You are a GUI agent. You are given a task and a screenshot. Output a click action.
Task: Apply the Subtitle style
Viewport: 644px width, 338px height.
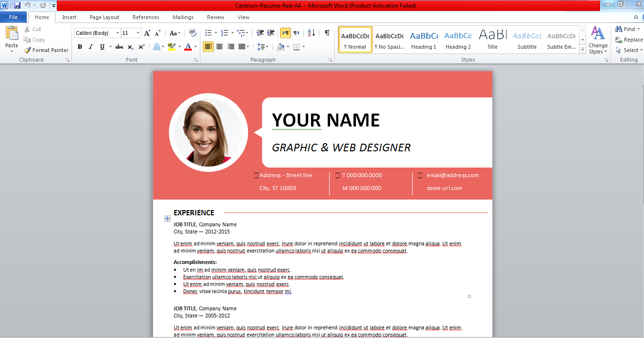(527, 40)
